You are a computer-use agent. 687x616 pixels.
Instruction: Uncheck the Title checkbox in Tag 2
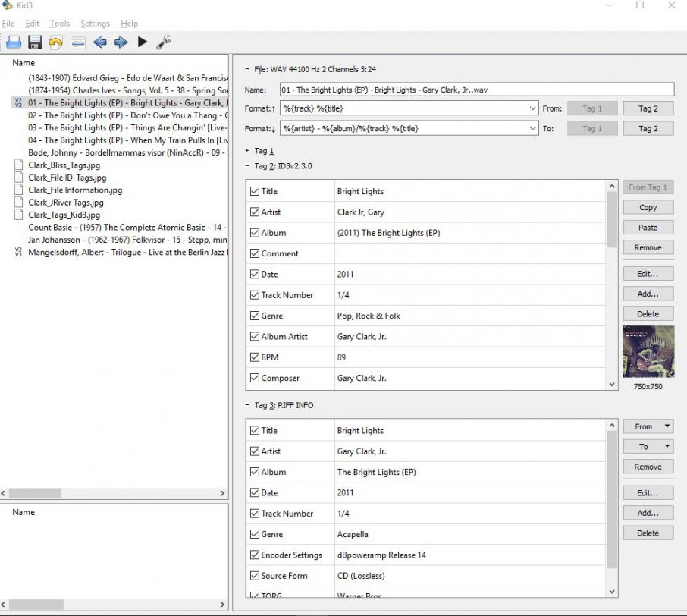255,191
